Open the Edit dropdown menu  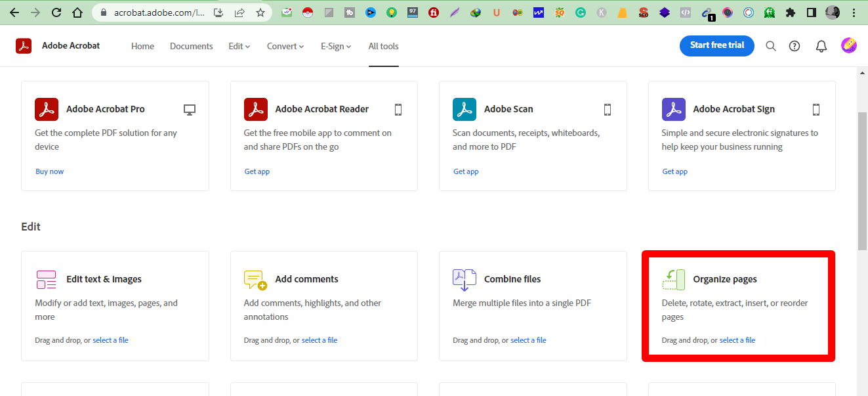(239, 45)
